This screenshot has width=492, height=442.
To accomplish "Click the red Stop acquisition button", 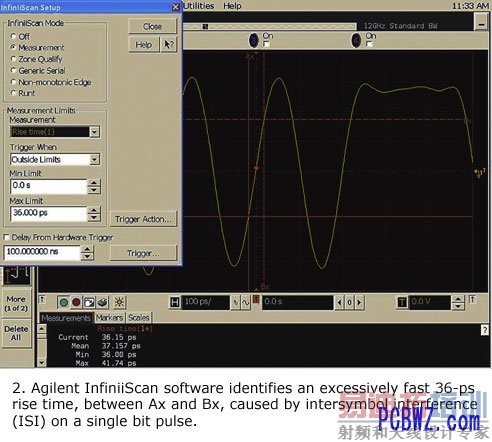I will click(76, 302).
